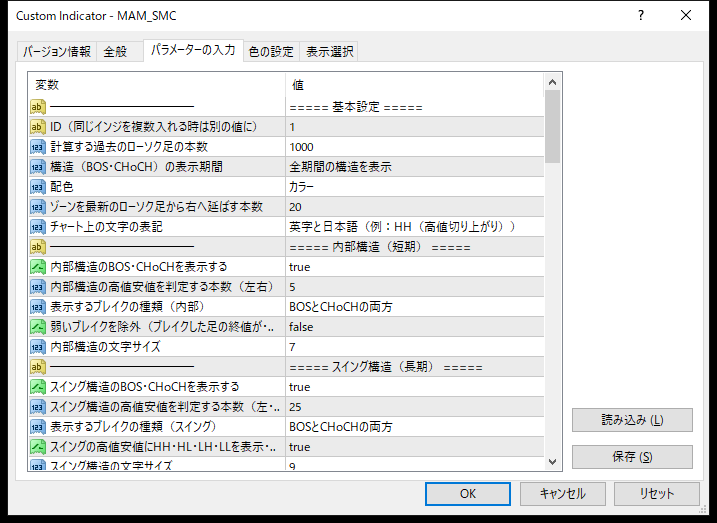Click the 読み込み (L) button
The image size is (717, 523).
point(632,420)
